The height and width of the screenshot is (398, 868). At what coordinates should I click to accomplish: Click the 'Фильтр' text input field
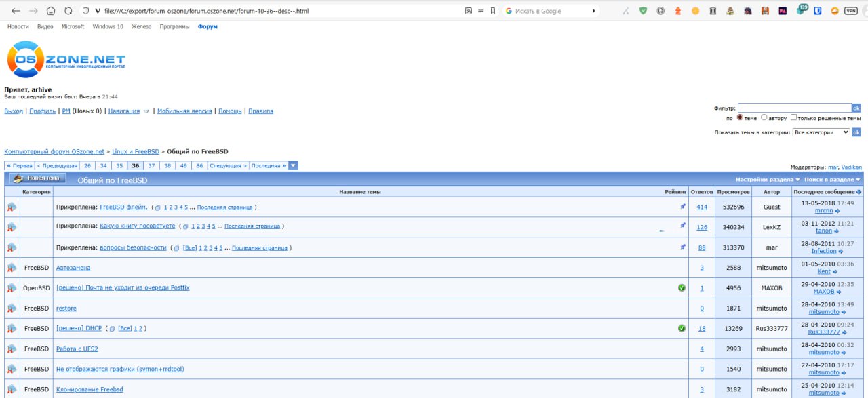(794, 108)
